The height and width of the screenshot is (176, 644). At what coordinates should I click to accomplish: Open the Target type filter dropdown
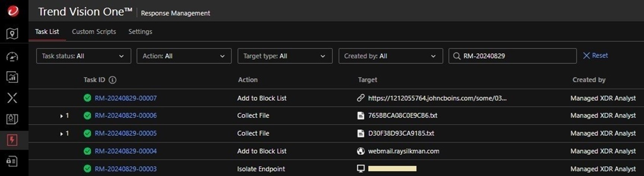pos(285,56)
